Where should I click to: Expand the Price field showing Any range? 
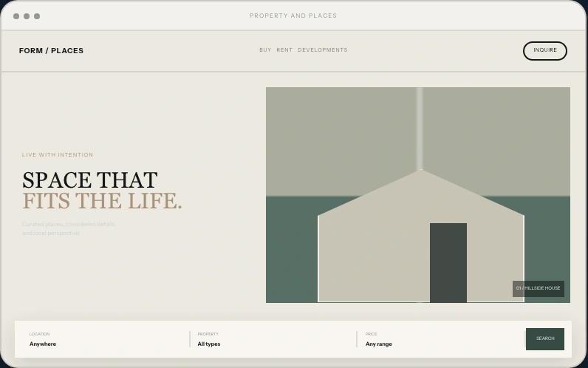coord(440,339)
